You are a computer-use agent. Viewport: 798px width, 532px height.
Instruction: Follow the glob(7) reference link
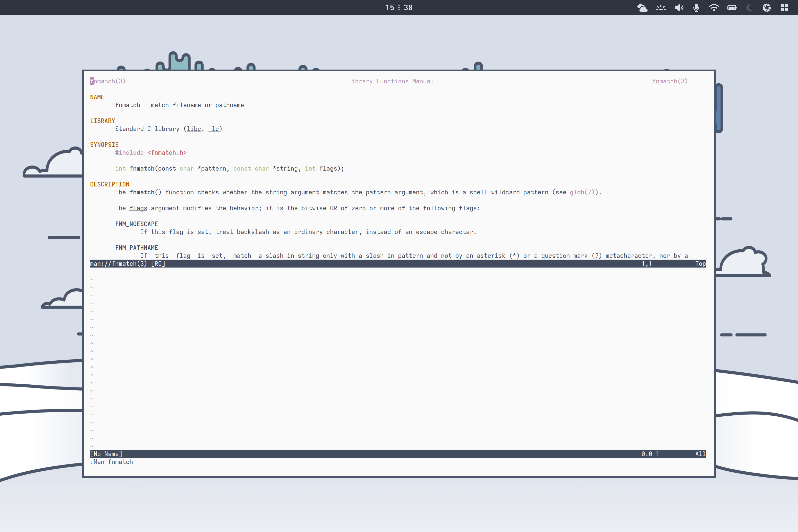pos(582,192)
